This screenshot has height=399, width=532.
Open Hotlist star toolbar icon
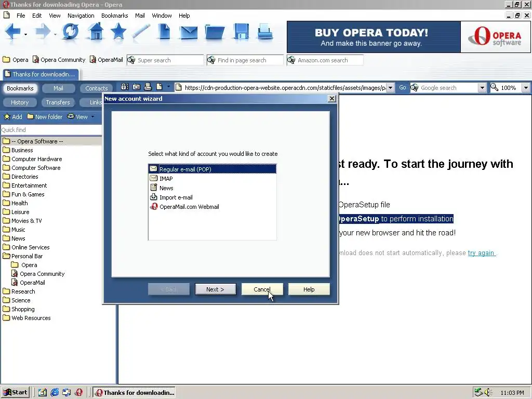coord(118,32)
